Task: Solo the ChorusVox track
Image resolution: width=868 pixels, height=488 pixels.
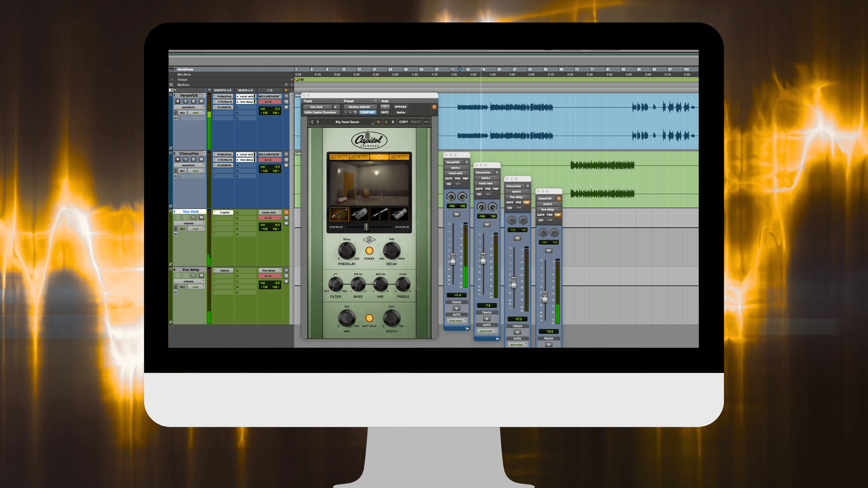Action: tap(193, 160)
